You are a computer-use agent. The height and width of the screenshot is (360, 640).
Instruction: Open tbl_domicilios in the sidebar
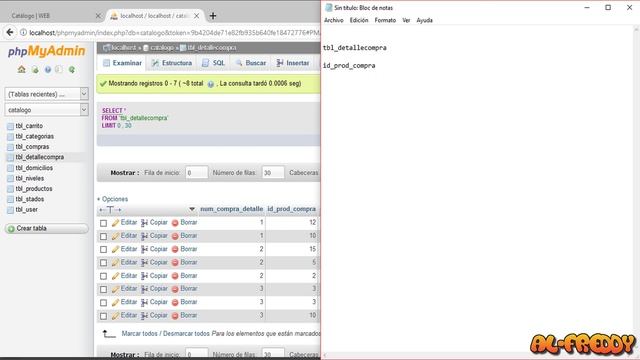(x=34, y=168)
